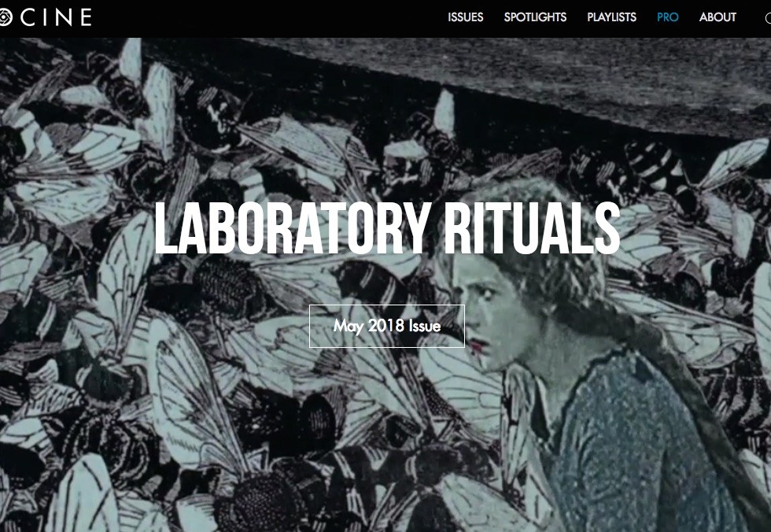The height and width of the screenshot is (532, 771).
Task: Click the word LABORATORY in headline
Action: pyautogui.click(x=293, y=229)
